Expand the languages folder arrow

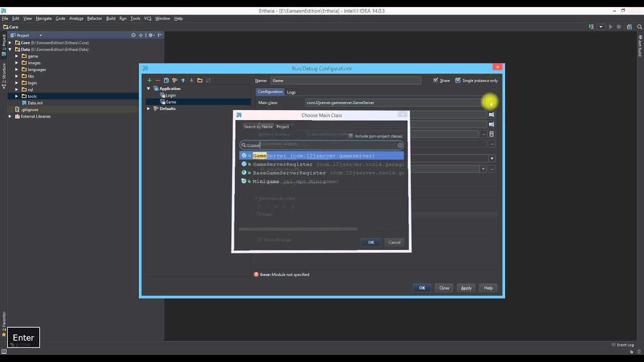[17, 69]
